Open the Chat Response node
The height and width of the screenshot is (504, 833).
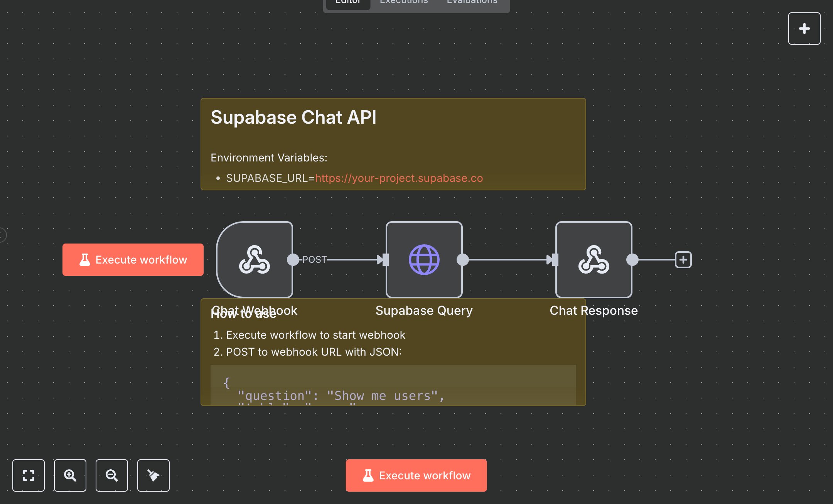tap(593, 260)
